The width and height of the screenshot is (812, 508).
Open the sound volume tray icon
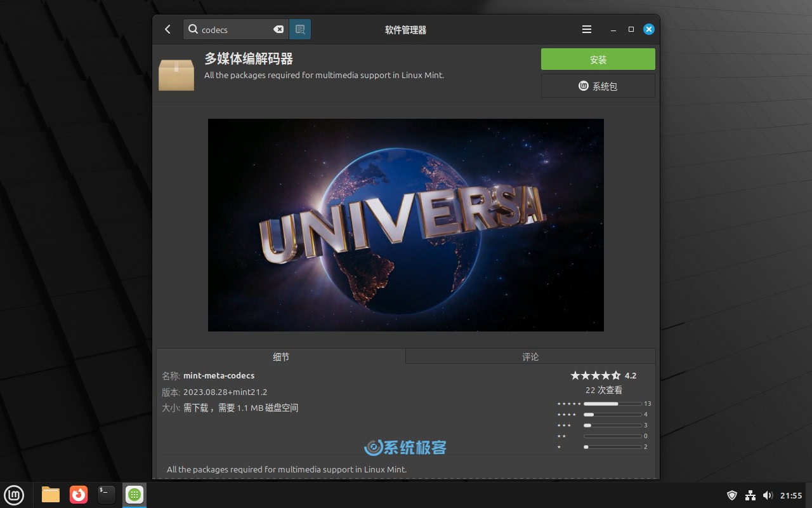[768, 495]
